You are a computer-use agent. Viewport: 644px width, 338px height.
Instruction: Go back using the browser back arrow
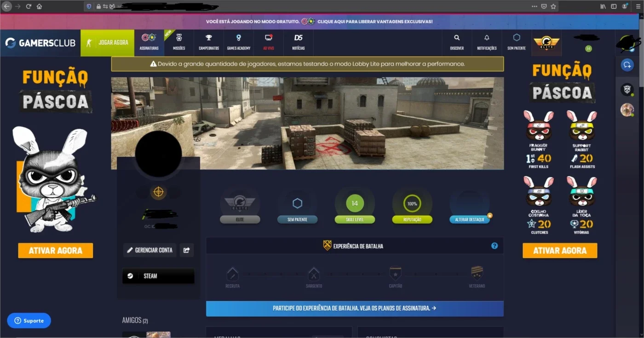[7, 6]
